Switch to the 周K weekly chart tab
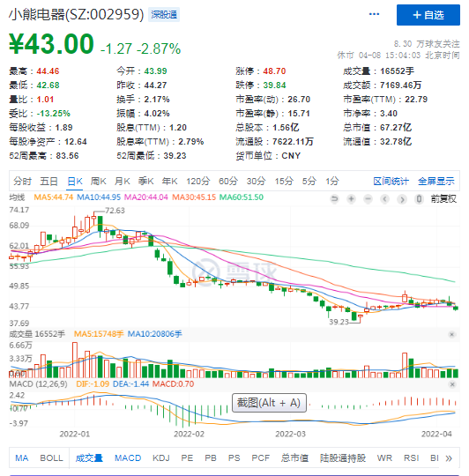469x476 pixels. [98, 182]
